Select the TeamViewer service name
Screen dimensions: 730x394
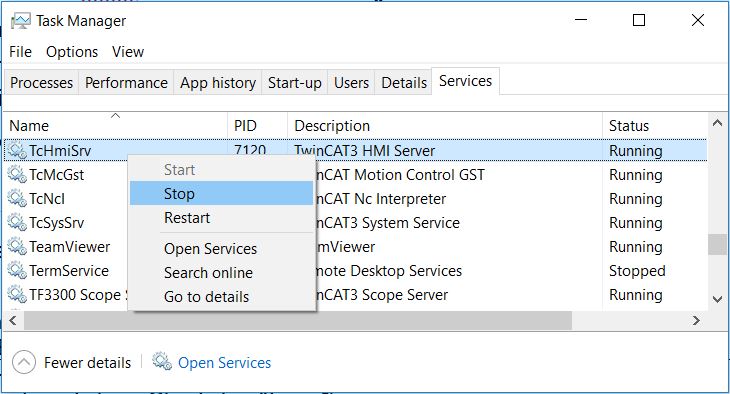(70, 246)
